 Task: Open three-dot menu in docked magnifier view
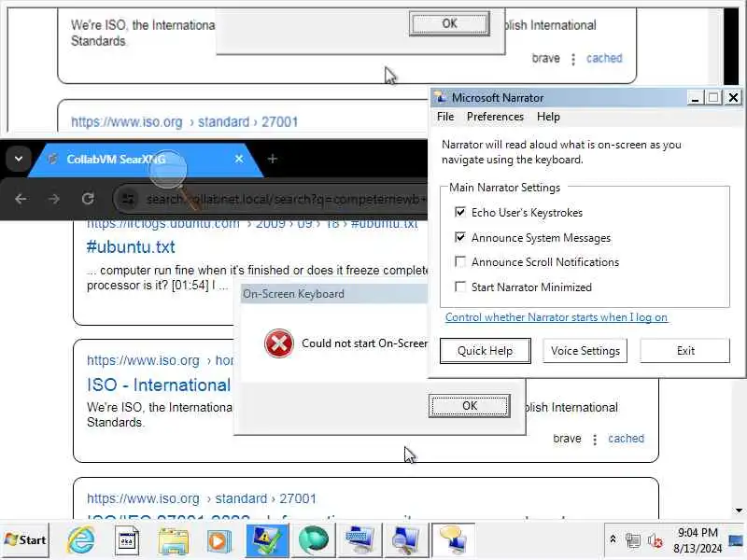(573, 59)
